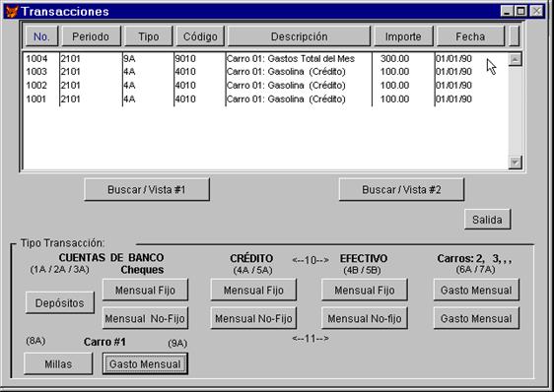Viewport: 554px width, 392px height.
Task: Maximize the Transacciones window
Action: tap(520, 11)
